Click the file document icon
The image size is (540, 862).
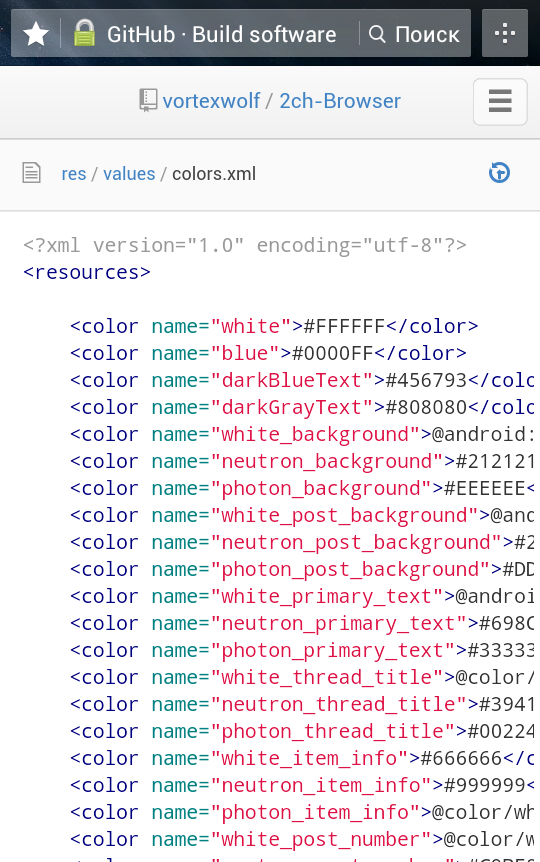tap(31, 173)
